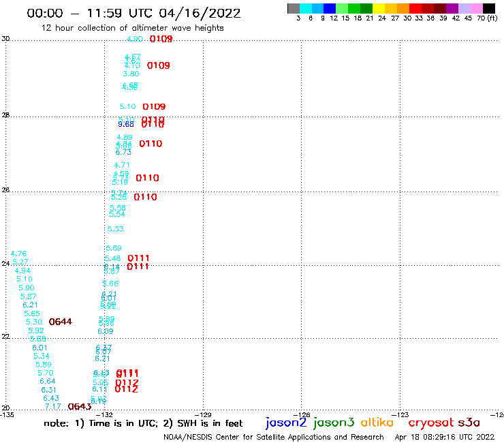Select the 5.66 wave height value
This screenshot has height=443, width=504.
[110, 284]
